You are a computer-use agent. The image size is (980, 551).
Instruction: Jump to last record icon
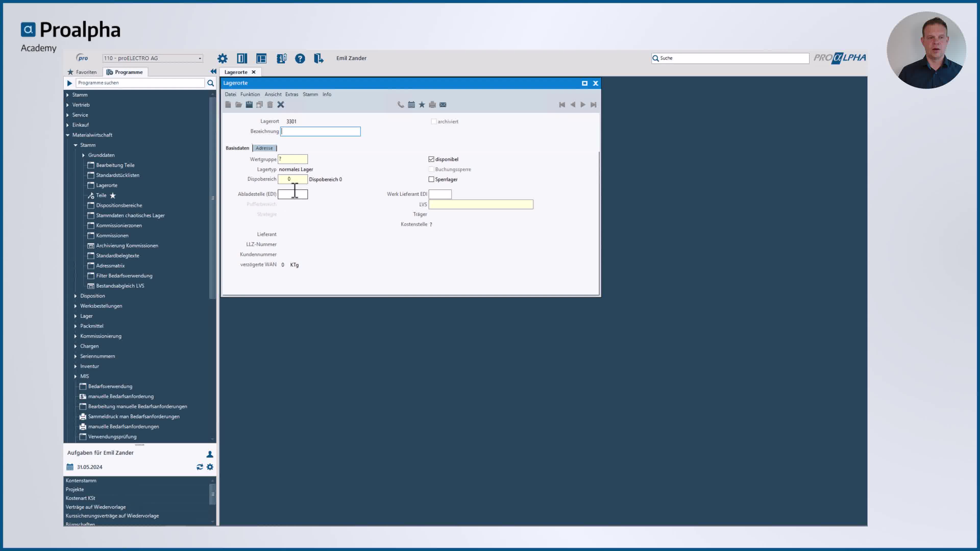[593, 105]
